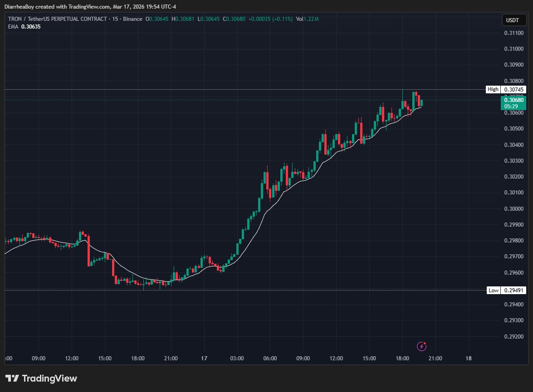Click the 0.30500 price axis label
The width and height of the screenshot is (533, 392).
513,128
